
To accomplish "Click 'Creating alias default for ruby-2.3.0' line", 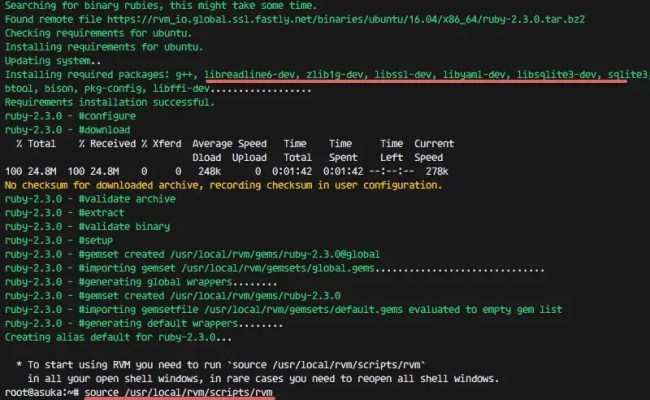I will [x=118, y=337].
